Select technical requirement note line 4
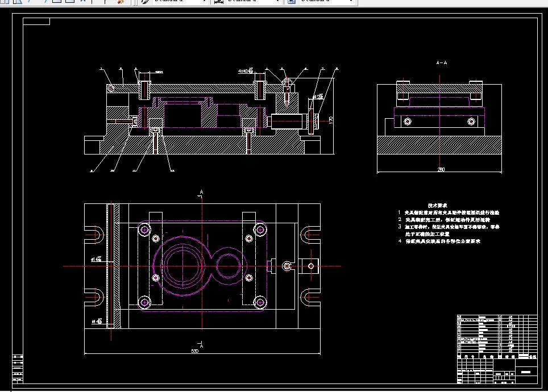The width and height of the screenshot is (548, 392). [x=439, y=241]
